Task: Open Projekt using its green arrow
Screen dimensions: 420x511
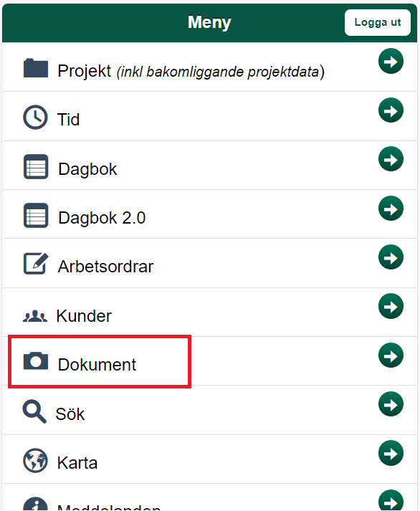Action: (x=391, y=61)
